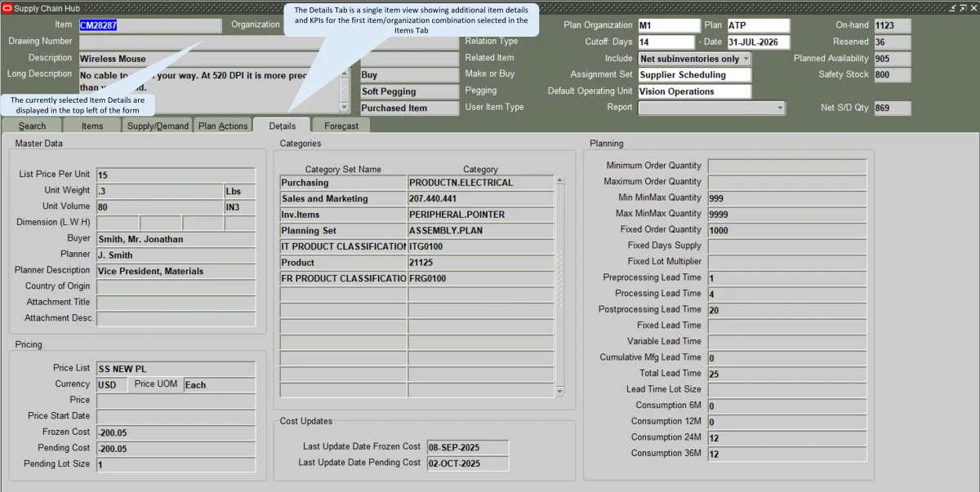Click the Pegging field Soft Pegging
Screen dimensions: 980x492
pyautogui.click(x=410, y=91)
